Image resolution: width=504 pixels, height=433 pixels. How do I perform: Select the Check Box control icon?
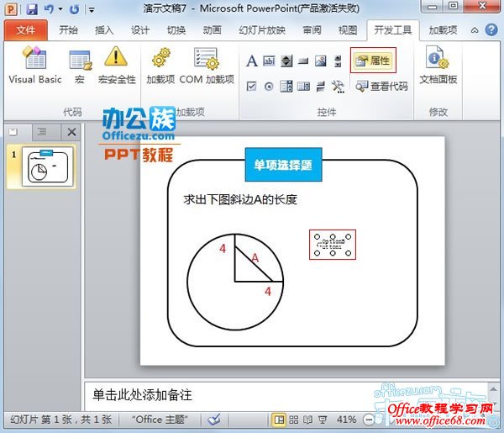(252, 86)
